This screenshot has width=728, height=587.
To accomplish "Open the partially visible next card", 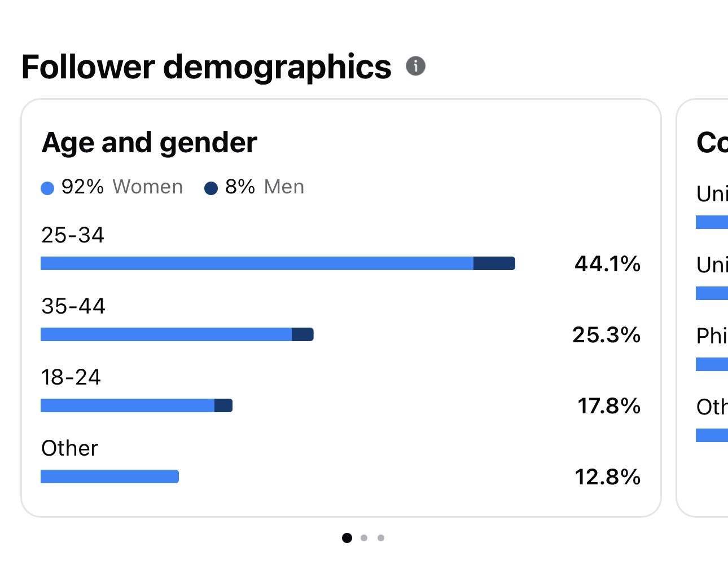I will [x=703, y=308].
